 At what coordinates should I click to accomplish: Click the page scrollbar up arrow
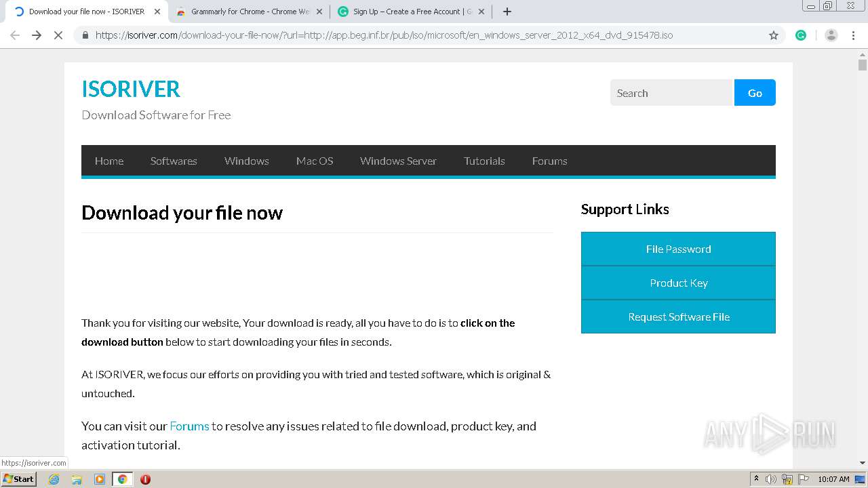point(862,54)
